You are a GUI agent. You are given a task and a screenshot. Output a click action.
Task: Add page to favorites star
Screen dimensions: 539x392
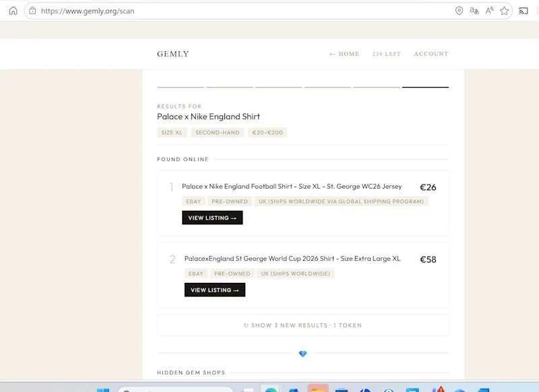pos(504,11)
